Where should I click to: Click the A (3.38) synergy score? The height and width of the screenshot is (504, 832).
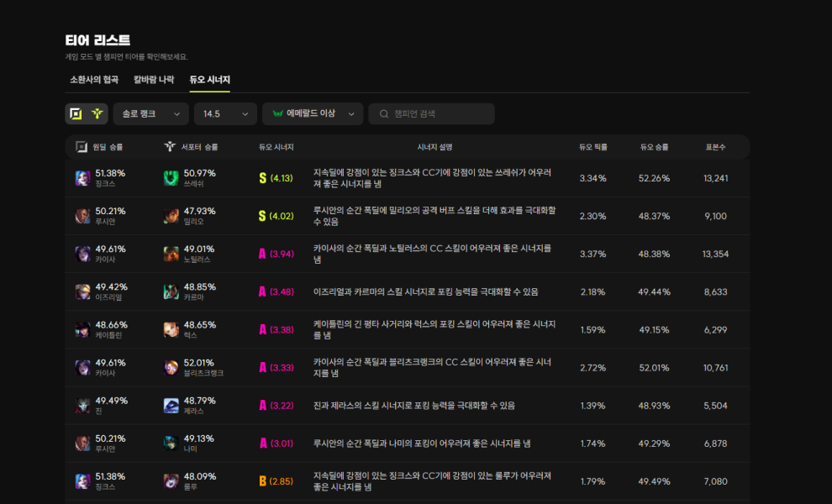tap(276, 330)
